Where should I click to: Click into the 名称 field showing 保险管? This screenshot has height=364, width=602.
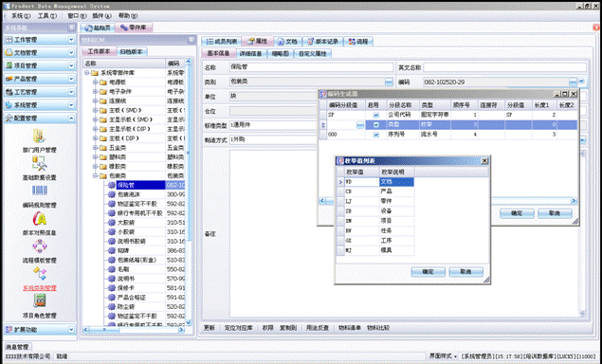[x=311, y=67]
